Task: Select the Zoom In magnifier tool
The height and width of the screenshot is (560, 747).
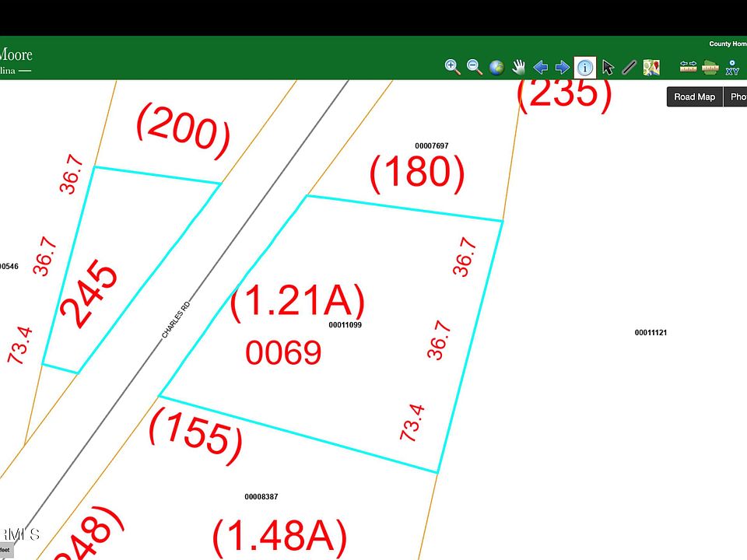Action: [452, 67]
